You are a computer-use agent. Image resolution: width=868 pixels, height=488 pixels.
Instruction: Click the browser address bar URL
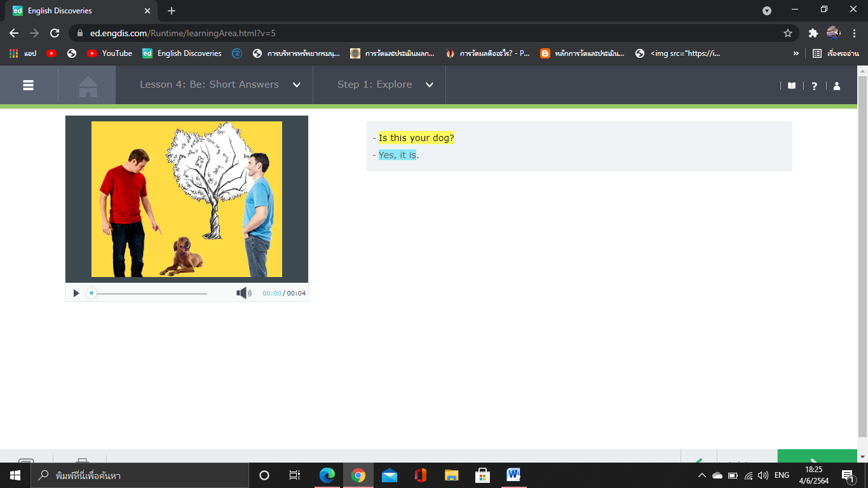click(183, 33)
